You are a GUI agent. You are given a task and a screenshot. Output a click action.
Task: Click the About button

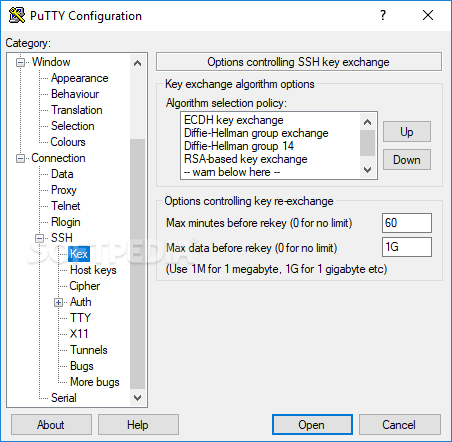pyautogui.click(x=51, y=425)
